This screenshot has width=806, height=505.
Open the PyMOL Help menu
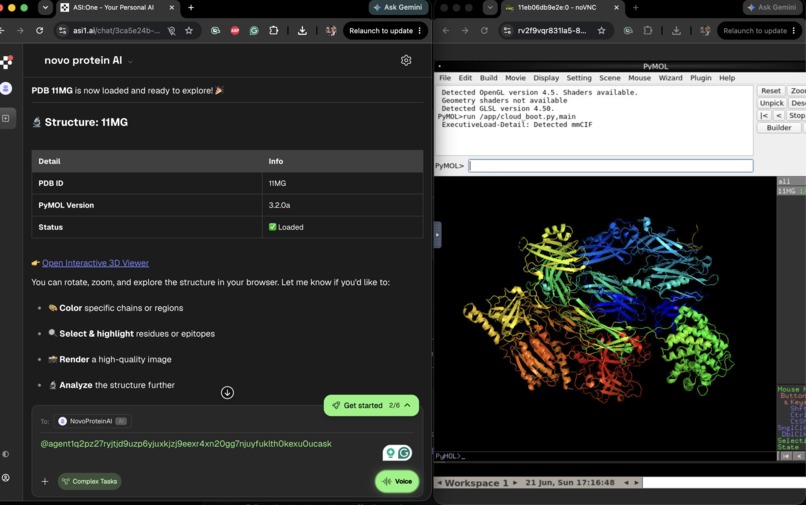[727, 78]
